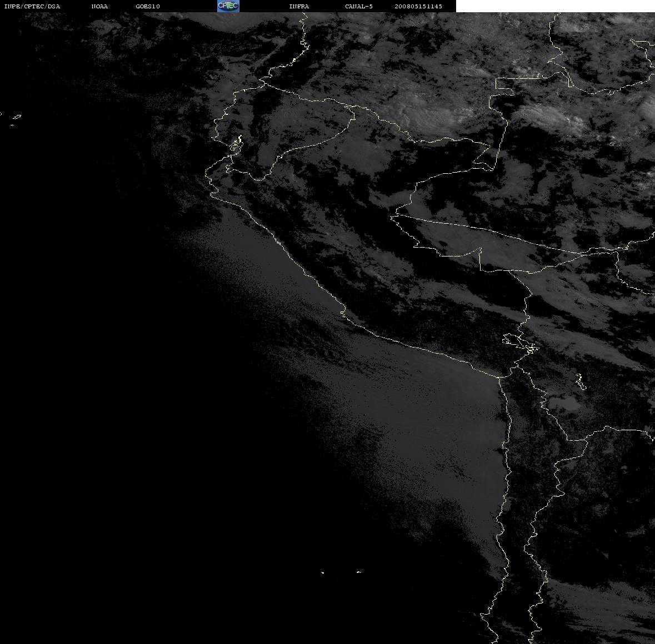Click the CPTEC logo in the header
The image size is (655, 644).
click(x=228, y=6)
